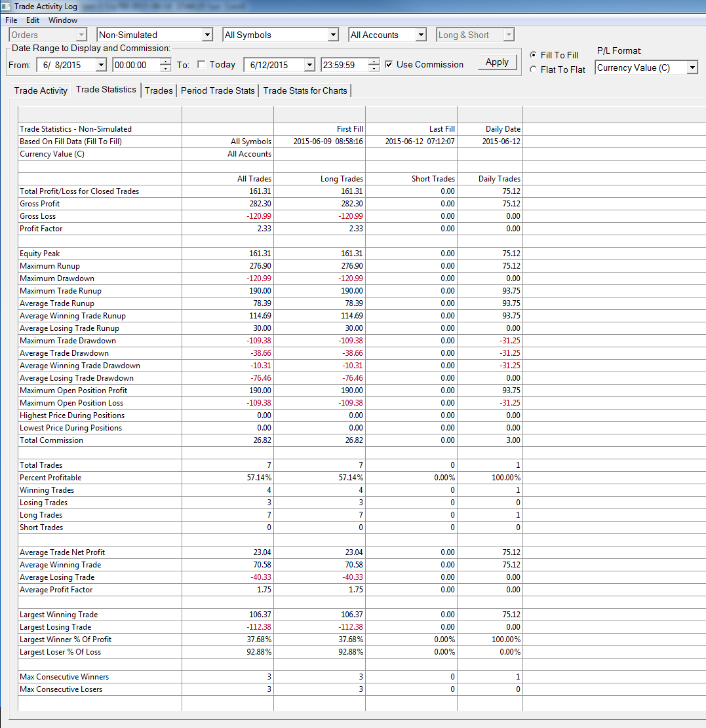Expand the Orders dropdown

pos(82,35)
